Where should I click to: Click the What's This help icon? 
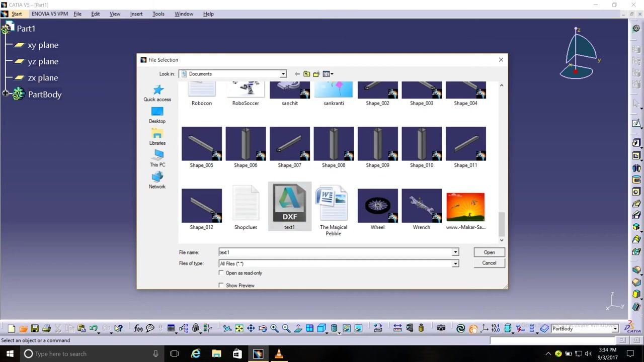pos(118,328)
